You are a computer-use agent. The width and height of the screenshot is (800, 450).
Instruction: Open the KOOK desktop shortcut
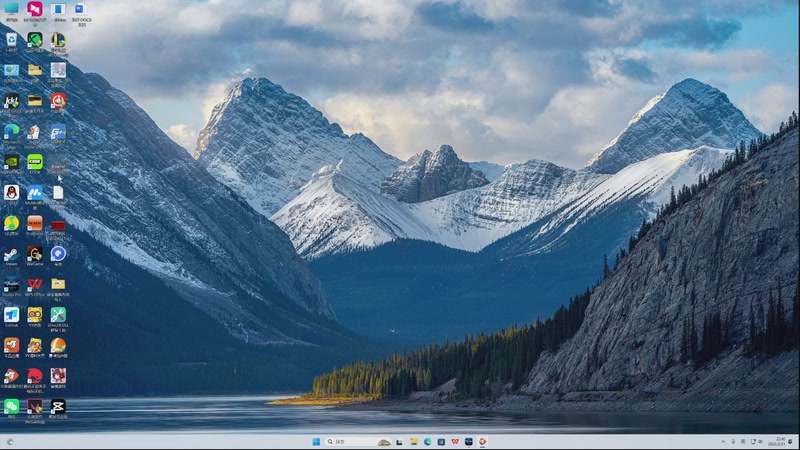[x=35, y=162]
